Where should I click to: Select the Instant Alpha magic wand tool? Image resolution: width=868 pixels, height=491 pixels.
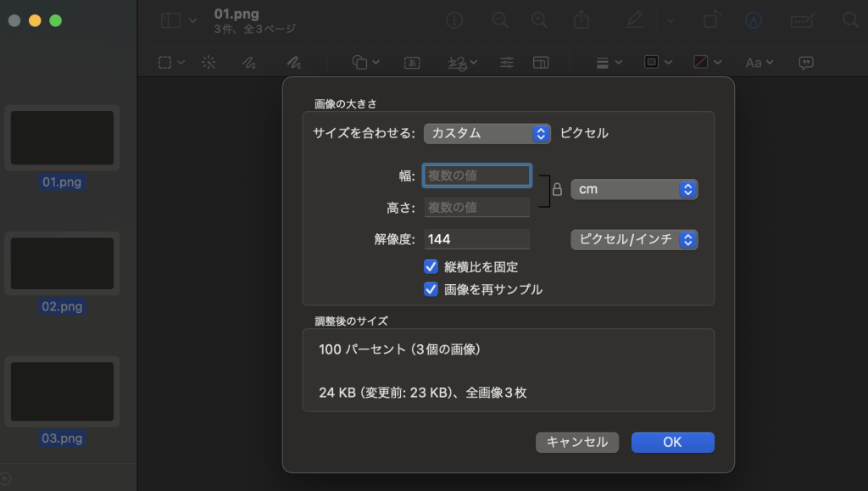pos(209,62)
